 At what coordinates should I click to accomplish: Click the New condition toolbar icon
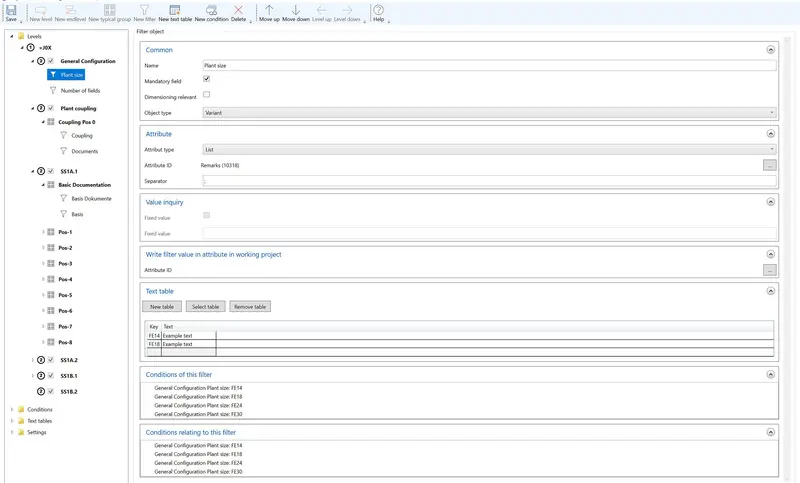[x=211, y=9]
